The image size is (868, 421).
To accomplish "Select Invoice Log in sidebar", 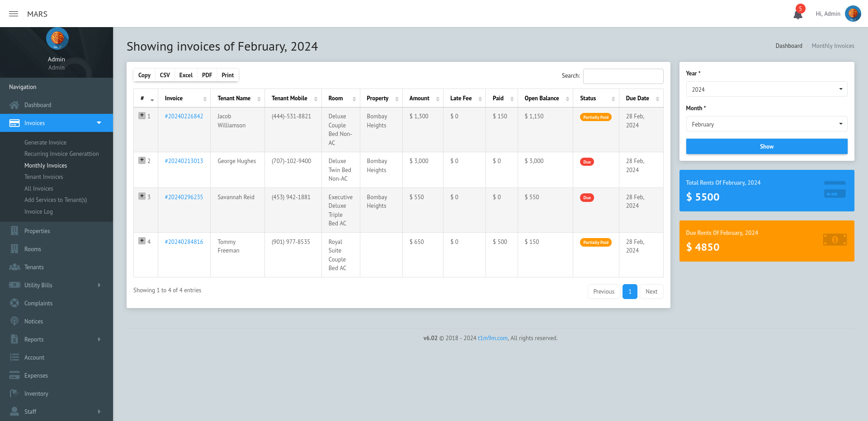I will point(38,211).
